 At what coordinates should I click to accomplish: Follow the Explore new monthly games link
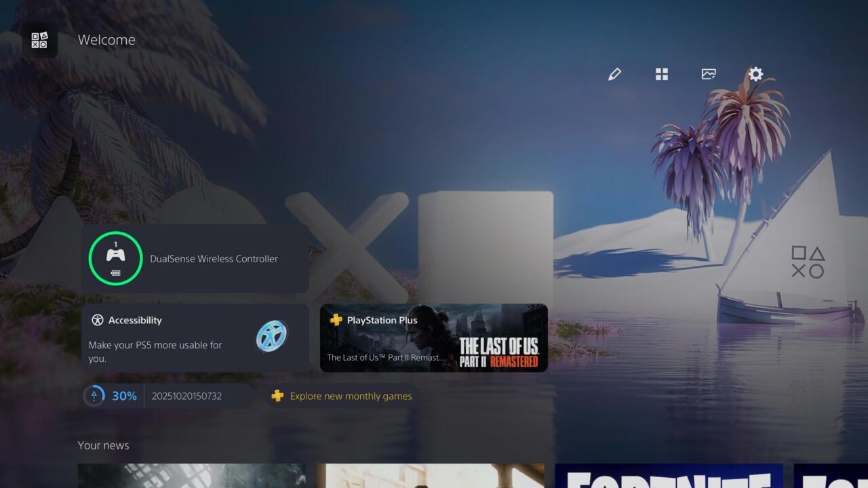[351, 396]
